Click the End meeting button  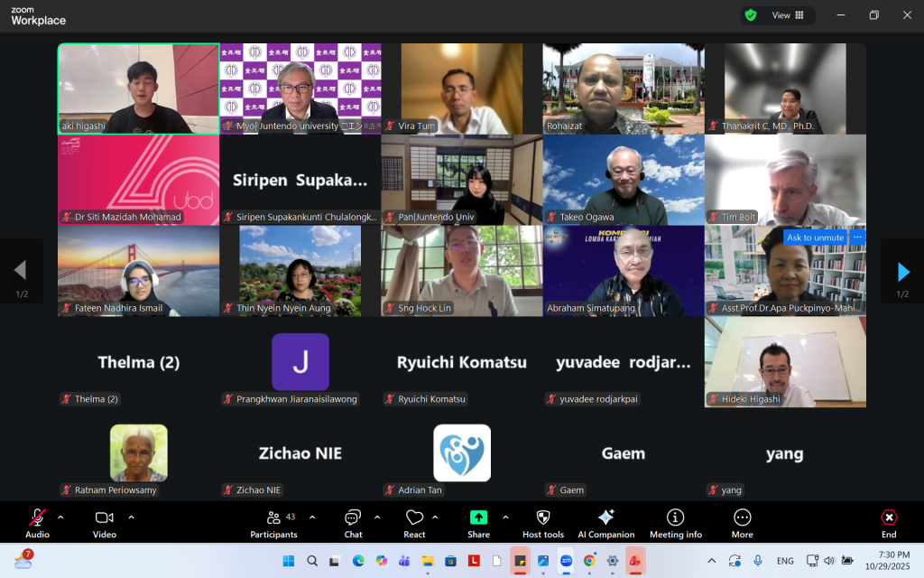pos(889,523)
